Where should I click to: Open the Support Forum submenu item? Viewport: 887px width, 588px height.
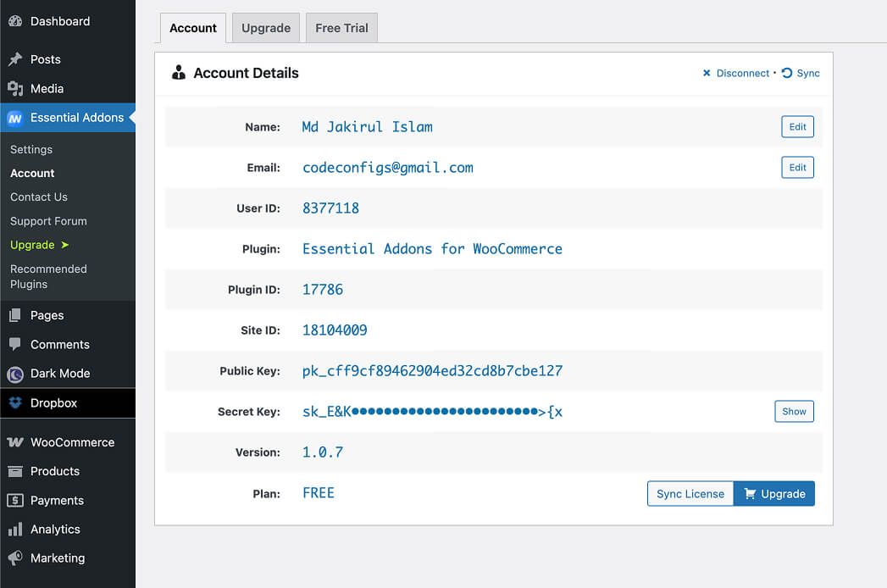48,221
